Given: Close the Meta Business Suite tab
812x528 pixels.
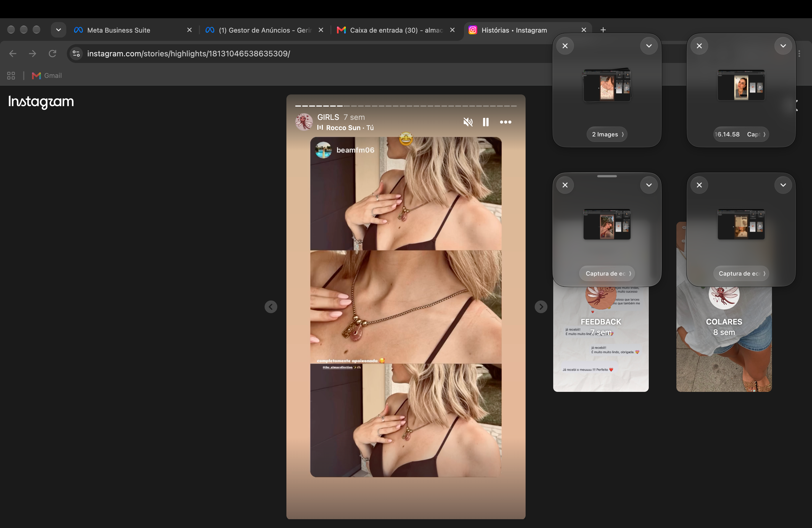Looking at the screenshot, I should click(x=189, y=30).
